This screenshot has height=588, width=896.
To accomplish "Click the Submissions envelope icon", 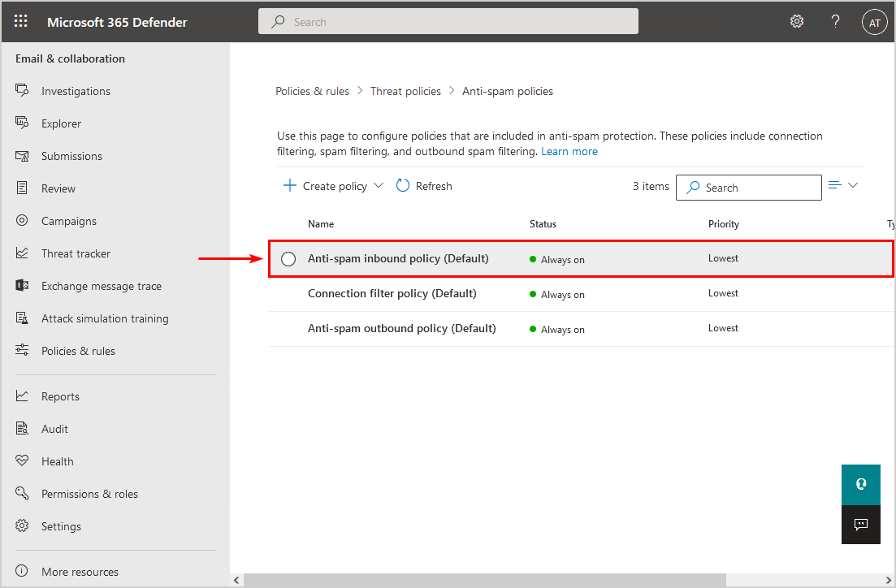I will [x=22, y=155].
